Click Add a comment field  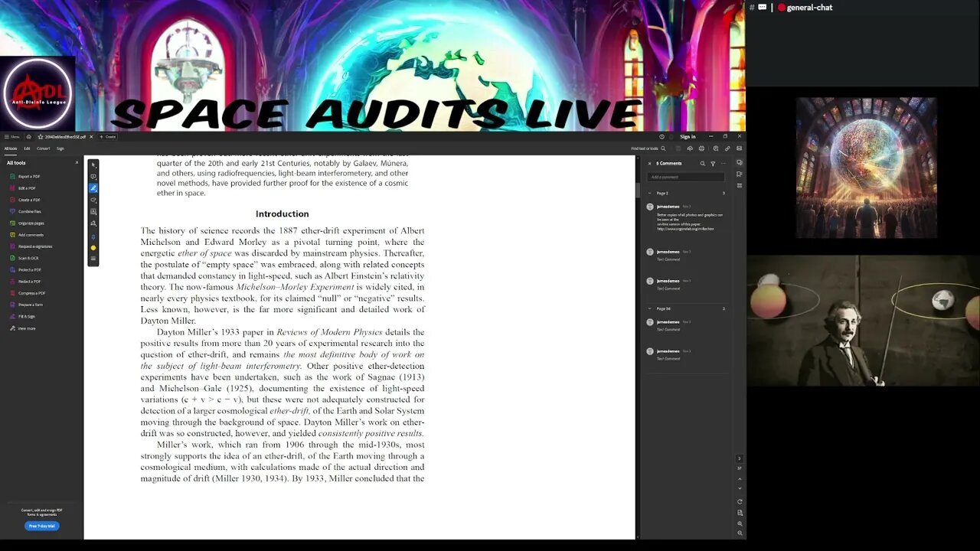685,177
